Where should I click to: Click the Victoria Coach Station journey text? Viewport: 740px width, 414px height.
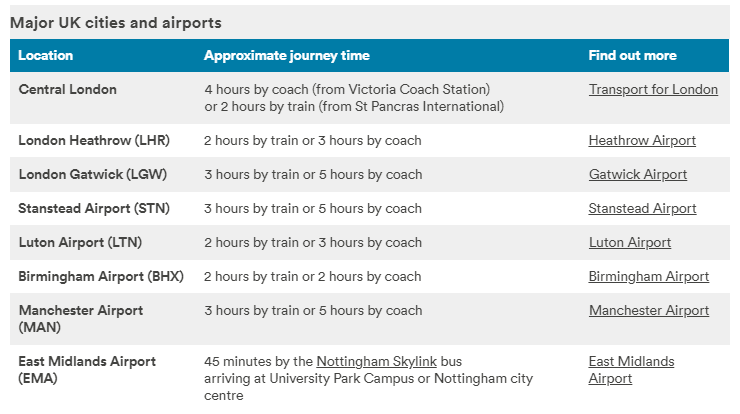point(347,89)
